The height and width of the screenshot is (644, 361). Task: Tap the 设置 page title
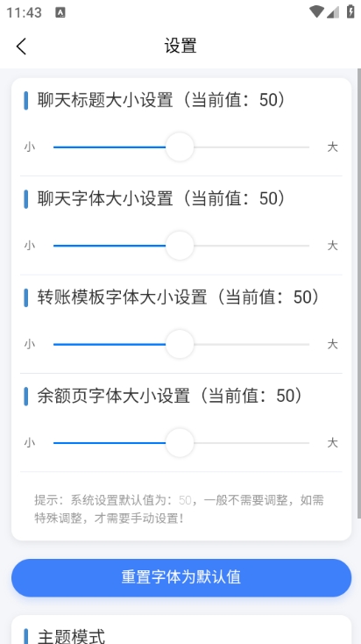tap(180, 46)
